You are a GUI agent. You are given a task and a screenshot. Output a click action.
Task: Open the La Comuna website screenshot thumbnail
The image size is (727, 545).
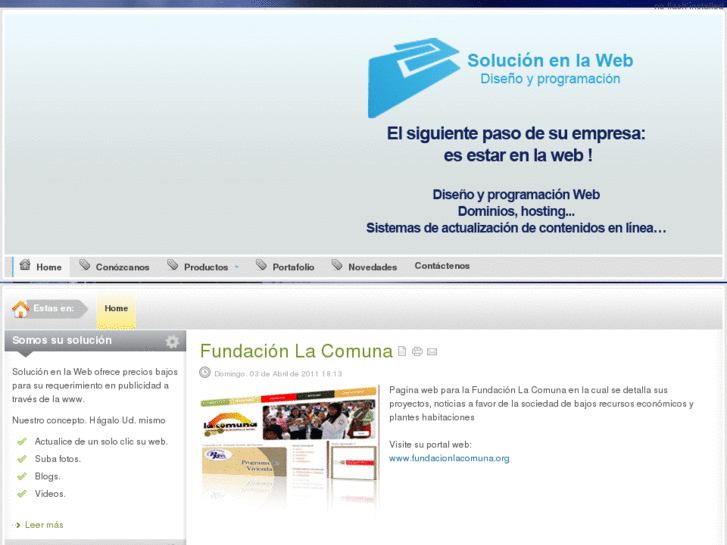coord(290,449)
